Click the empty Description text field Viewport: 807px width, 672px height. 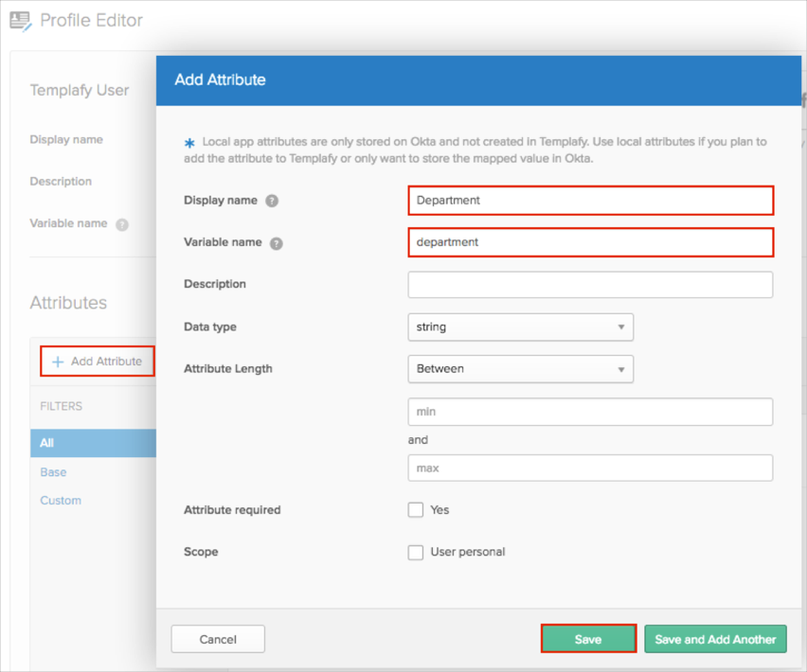[x=590, y=285]
